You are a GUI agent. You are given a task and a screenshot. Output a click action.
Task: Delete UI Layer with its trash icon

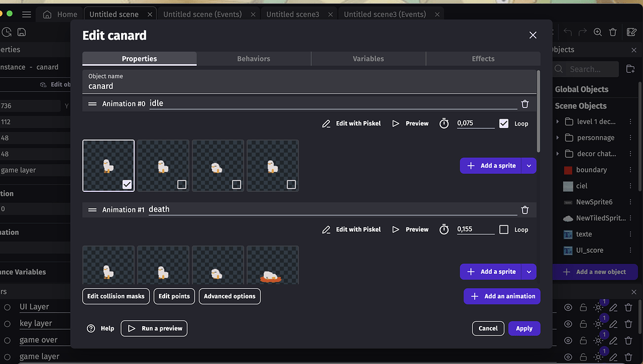tap(628, 307)
